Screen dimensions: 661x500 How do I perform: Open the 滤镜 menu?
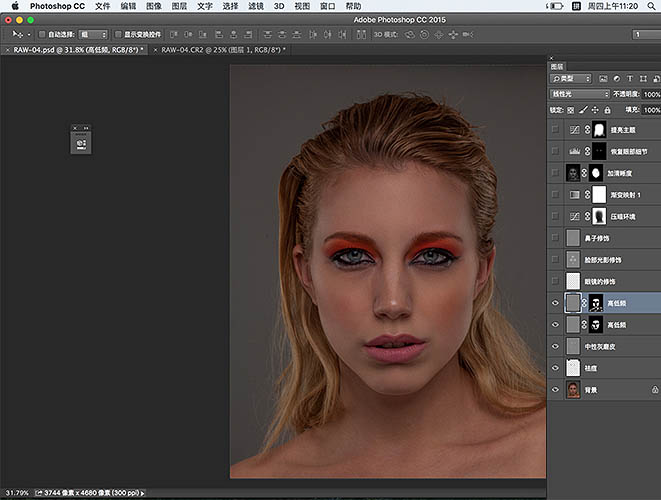(x=258, y=6)
